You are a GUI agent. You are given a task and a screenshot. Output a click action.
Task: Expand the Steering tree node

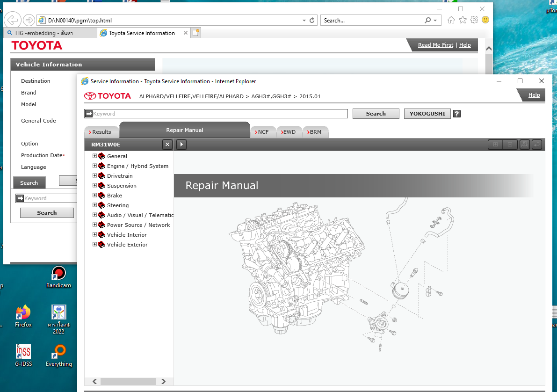coord(94,205)
